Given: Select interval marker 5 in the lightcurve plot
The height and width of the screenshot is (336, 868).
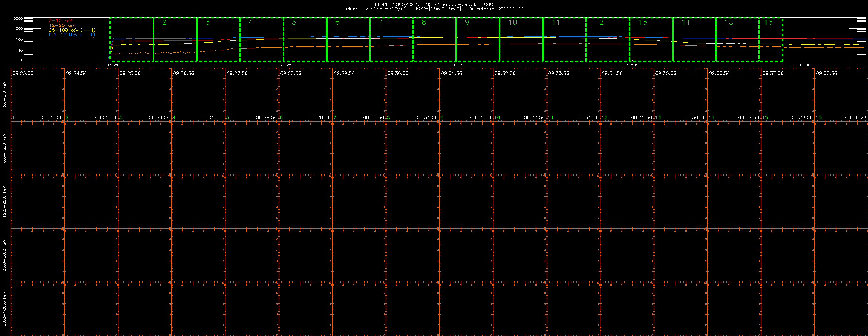Looking at the screenshot, I should (294, 23).
